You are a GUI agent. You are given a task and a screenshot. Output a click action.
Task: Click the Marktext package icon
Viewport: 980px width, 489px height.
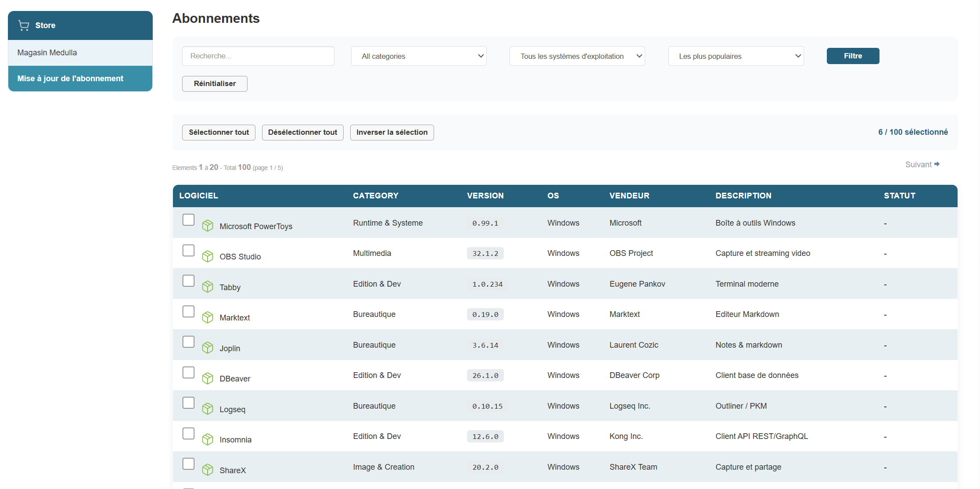(x=208, y=317)
